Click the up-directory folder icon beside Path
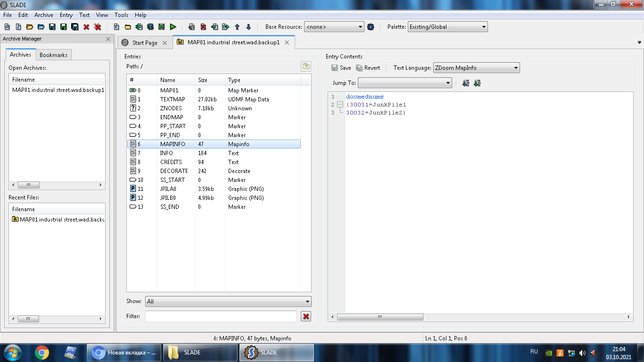Screen dimensions: 644x362 click(306, 66)
